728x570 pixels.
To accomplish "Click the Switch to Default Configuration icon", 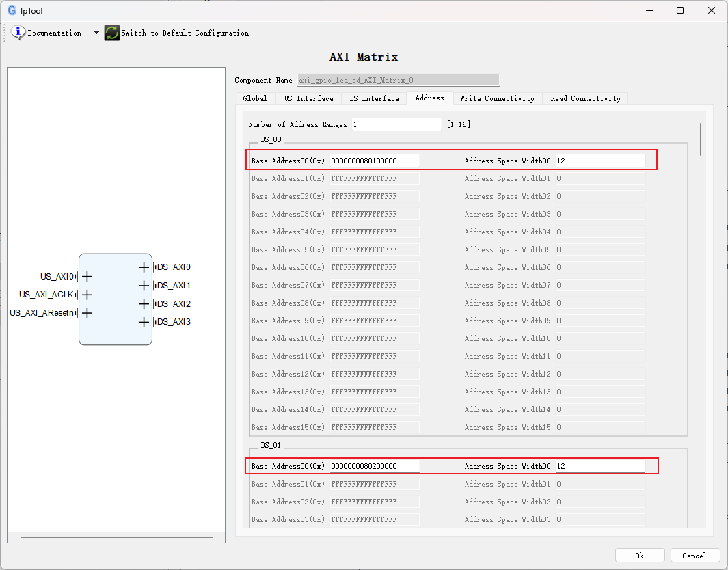I will 112,33.
